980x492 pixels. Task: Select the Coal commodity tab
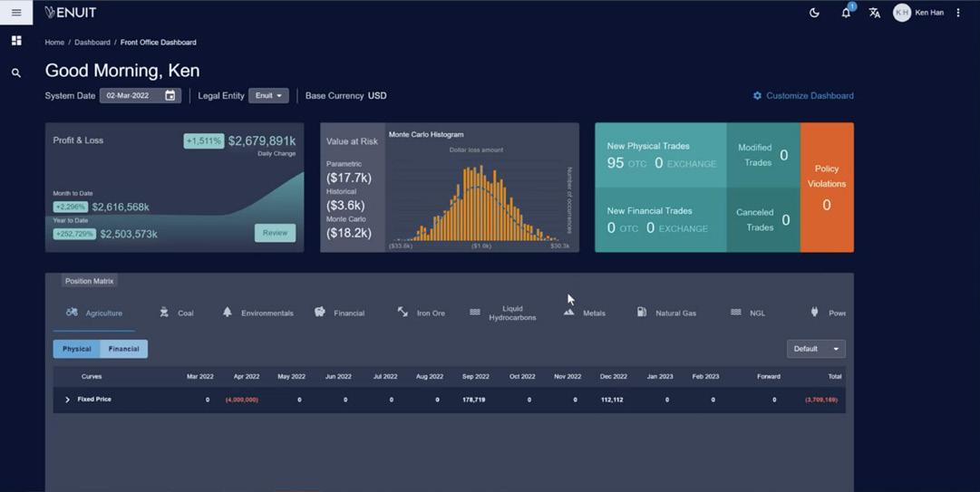[177, 313]
